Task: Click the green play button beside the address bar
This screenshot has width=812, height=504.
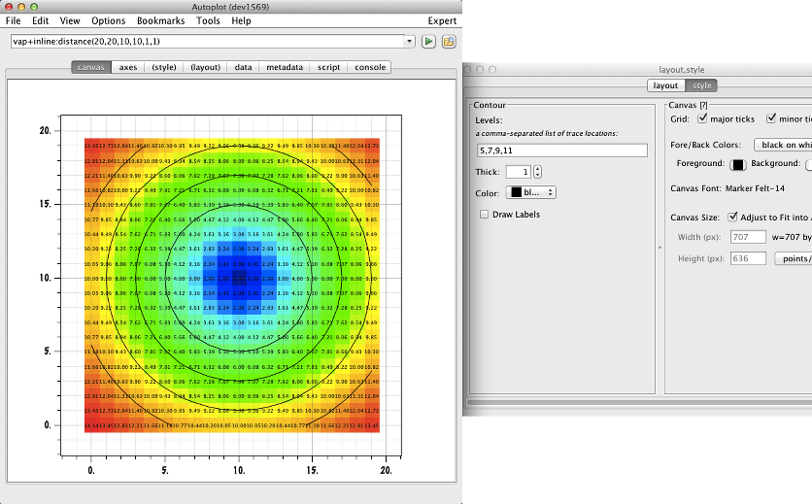Action: click(428, 42)
